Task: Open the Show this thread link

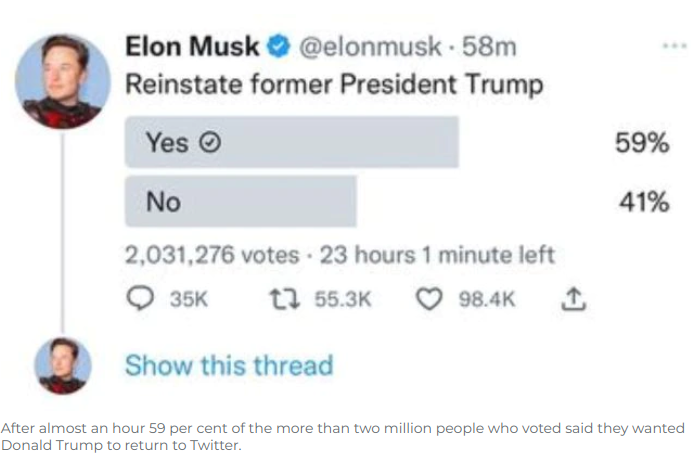Action: pyautogui.click(x=228, y=365)
